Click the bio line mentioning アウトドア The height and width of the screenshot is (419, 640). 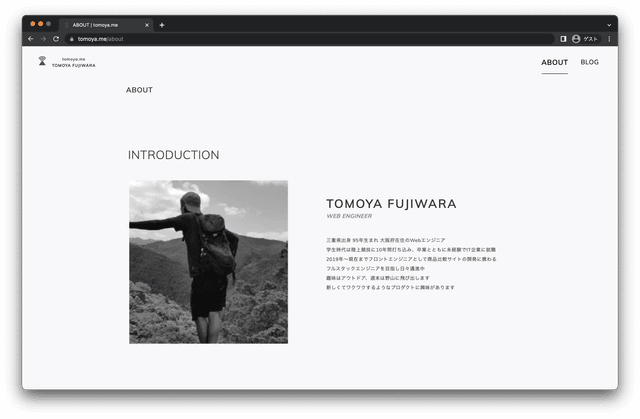click(378, 278)
